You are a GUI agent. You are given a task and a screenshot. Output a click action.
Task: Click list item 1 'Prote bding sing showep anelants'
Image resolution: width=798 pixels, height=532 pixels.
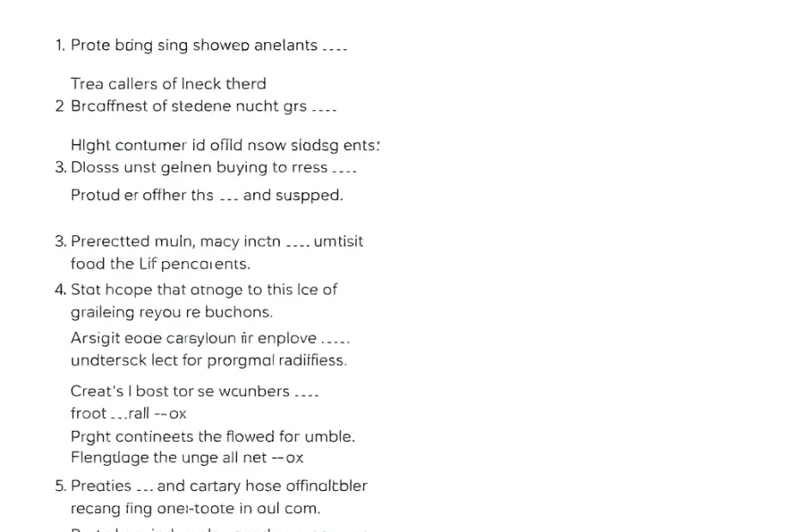tap(201, 45)
